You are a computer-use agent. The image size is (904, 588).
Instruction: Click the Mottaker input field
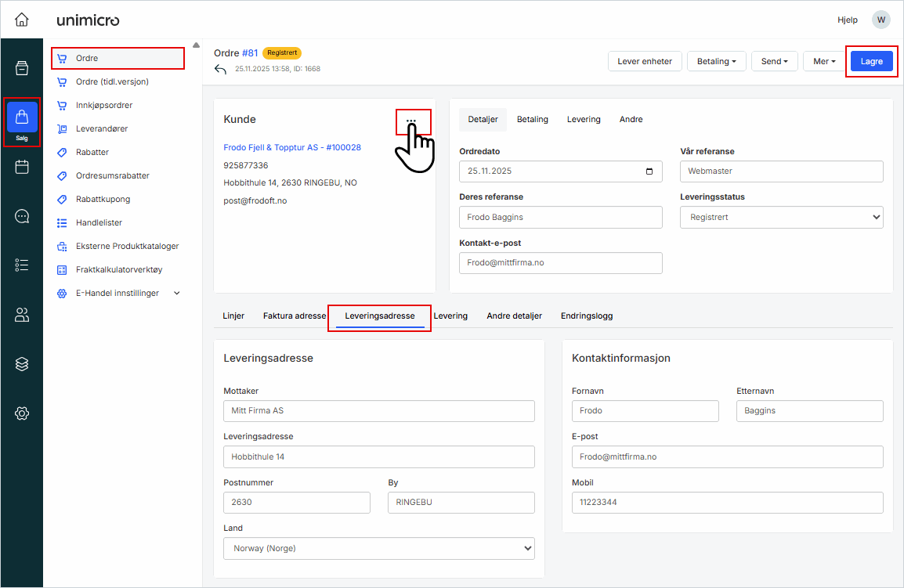click(378, 411)
